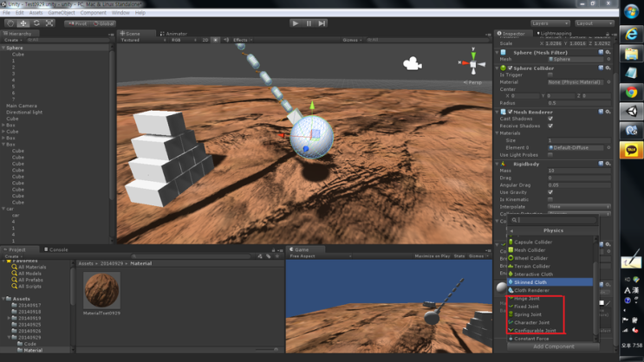Go back from Physics component list

point(511,230)
